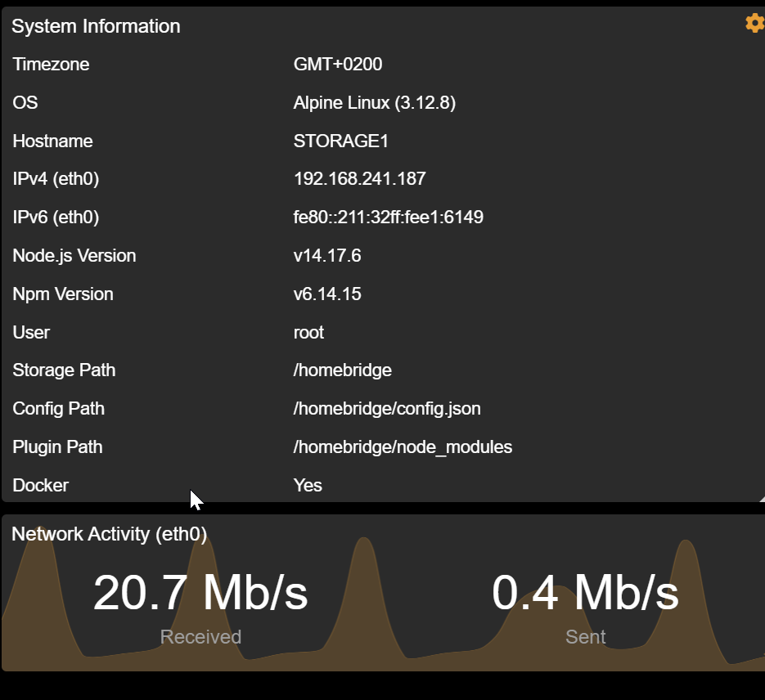
Task: Select the Received traffic indicator
Action: (x=200, y=637)
